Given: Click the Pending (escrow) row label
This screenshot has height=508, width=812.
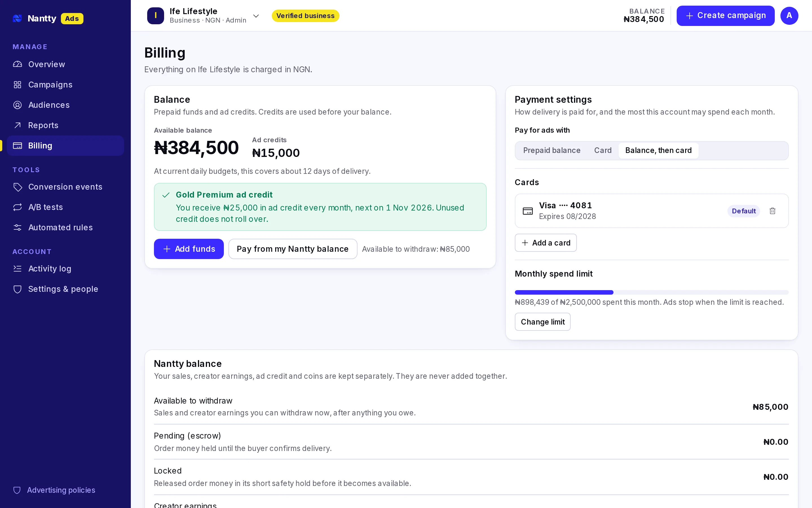Looking at the screenshot, I should coord(187,436).
